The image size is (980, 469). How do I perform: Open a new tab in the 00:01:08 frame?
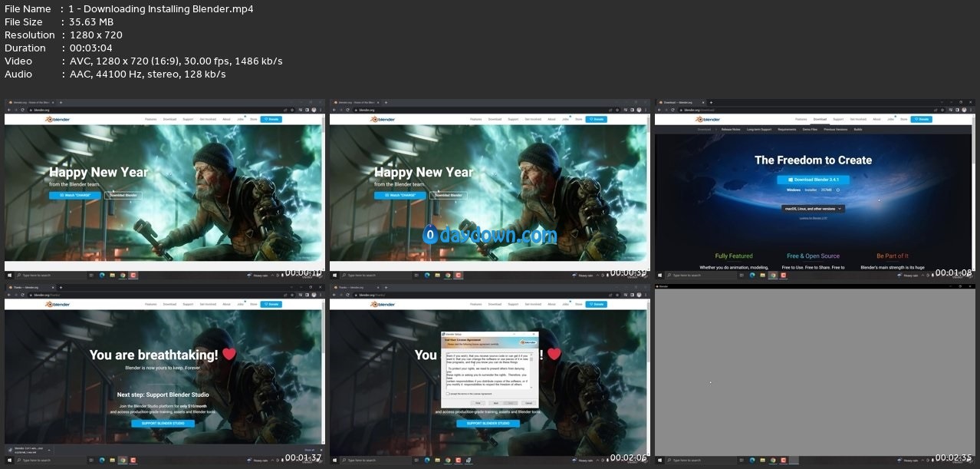[x=712, y=102]
